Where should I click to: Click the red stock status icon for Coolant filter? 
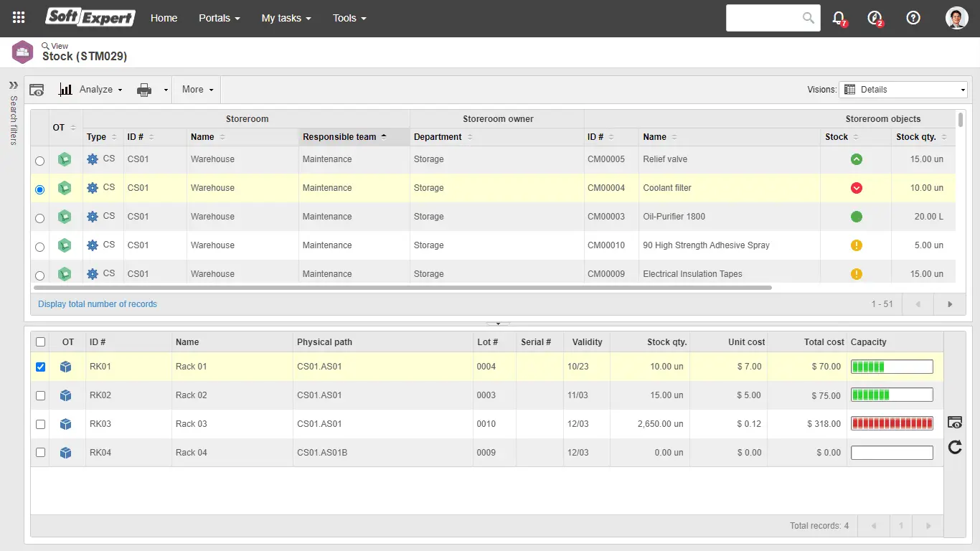tap(856, 188)
